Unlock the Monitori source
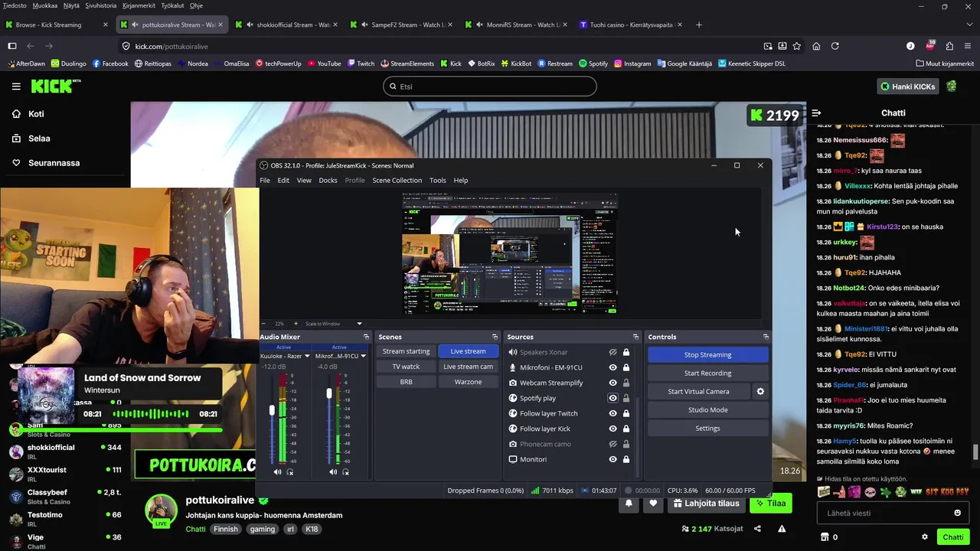Image resolution: width=980 pixels, height=551 pixels. coord(626,459)
